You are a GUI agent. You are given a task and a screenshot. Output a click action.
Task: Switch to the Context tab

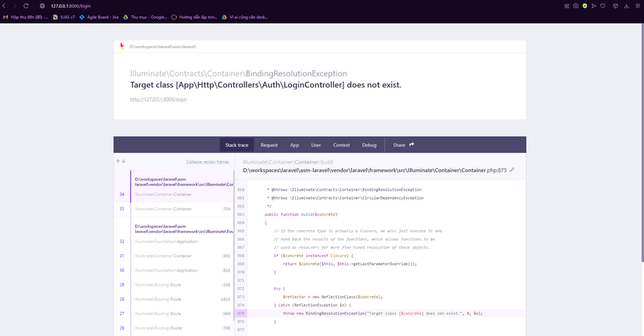[341, 145]
